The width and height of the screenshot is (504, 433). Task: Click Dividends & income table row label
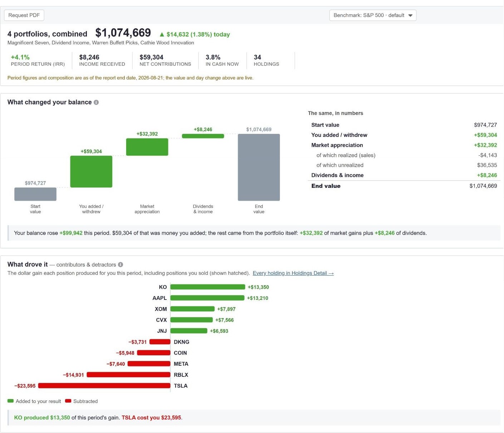[337, 175]
